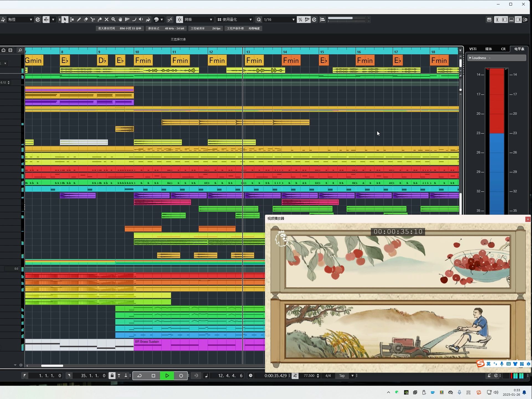Click the D♭ chord event at bar 9
The width and height of the screenshot is (532, 399).
[x=102, y=60]
